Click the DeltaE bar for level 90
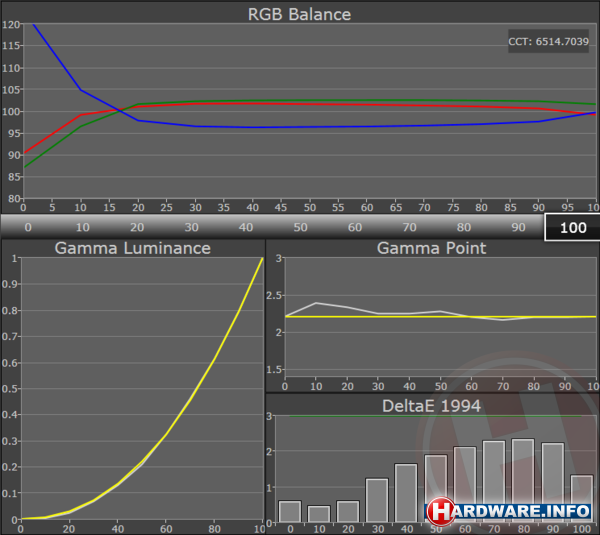The width and height of the screenshot is (600, 535). [x=553, y=483]
